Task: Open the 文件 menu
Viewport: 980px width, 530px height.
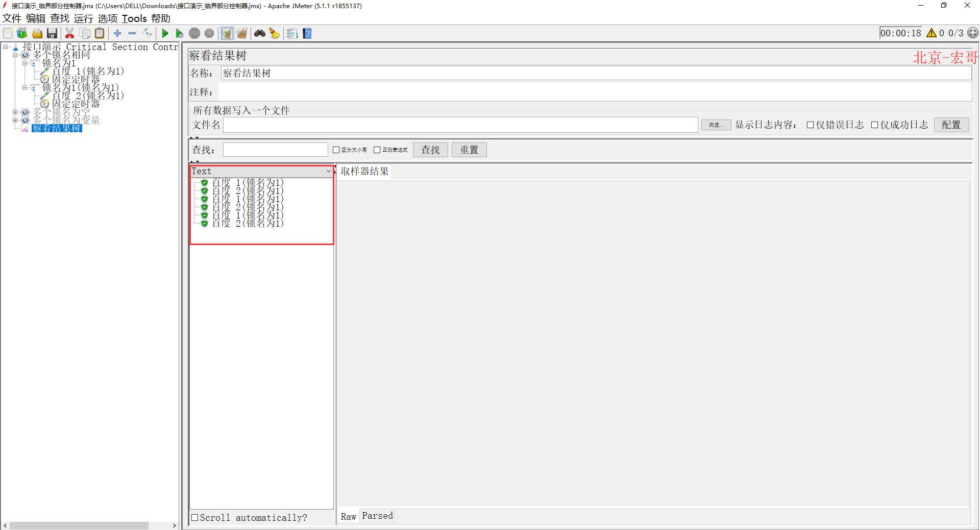Action: click(x=12, y=18)
